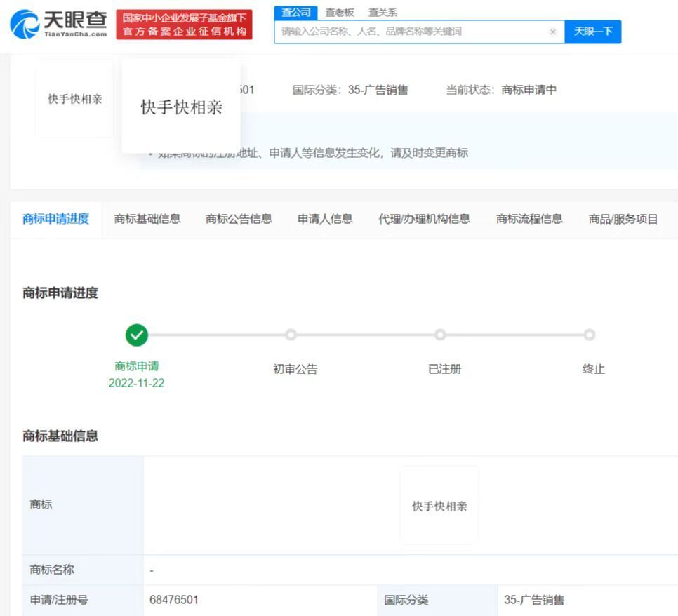Select the 查关系 search tab
The width and height of the screenshot is (678, 616).
click(383, 13)
